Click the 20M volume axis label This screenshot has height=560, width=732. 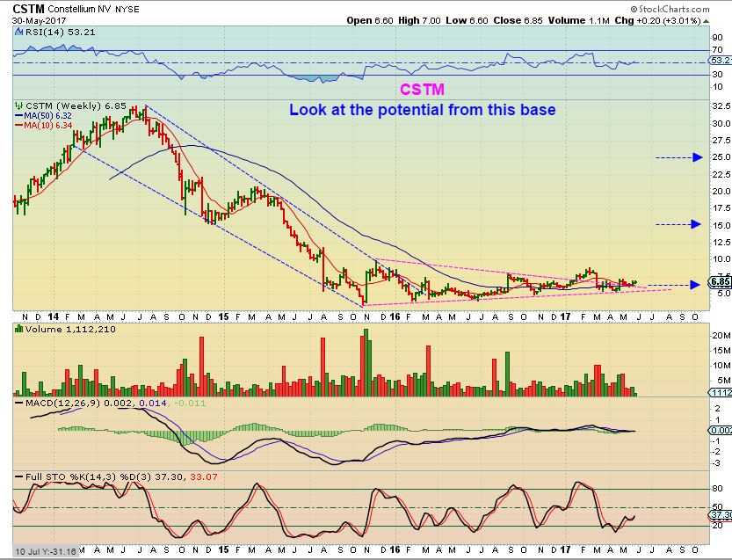(721, 335)
